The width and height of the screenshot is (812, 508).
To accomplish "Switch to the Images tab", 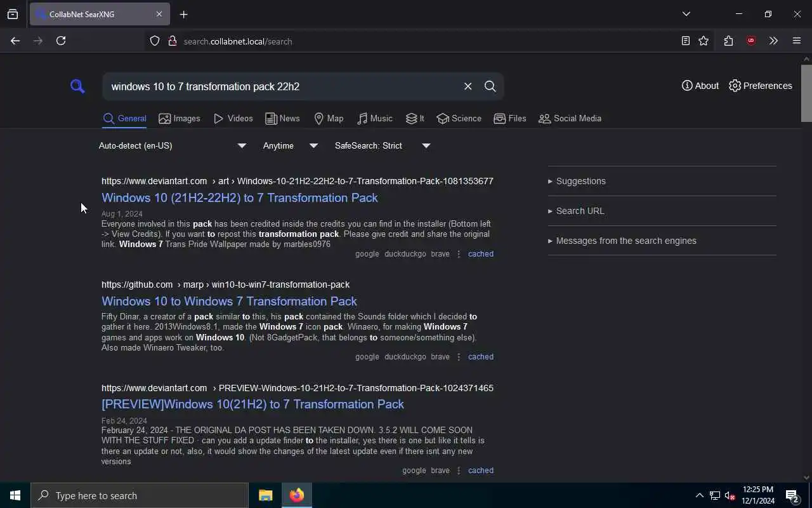I will (x=180, y=119).
